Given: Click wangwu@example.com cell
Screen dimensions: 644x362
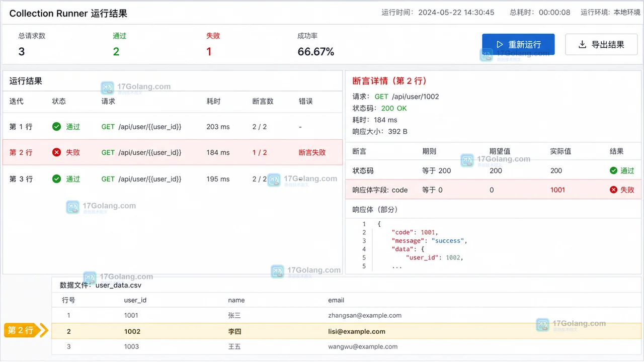Looking at the screenshot, I should click(363, 346).
